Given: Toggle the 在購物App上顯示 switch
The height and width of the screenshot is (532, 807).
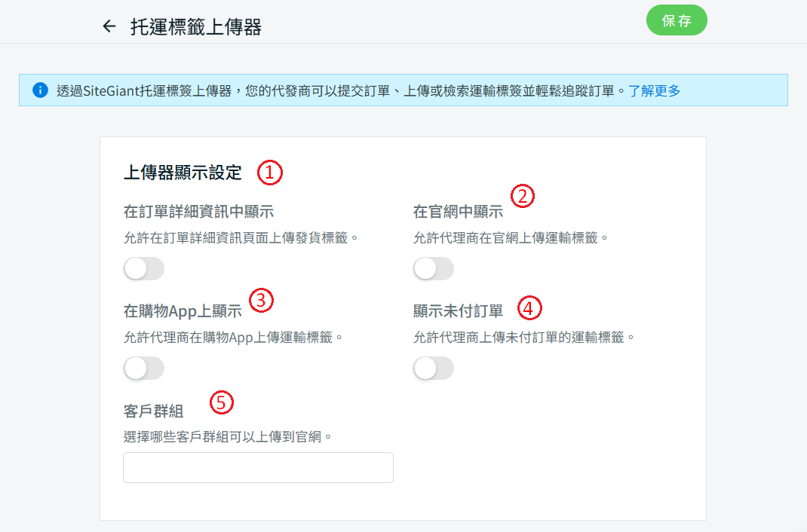Looking at the screenshot, I should coord(143,368).
